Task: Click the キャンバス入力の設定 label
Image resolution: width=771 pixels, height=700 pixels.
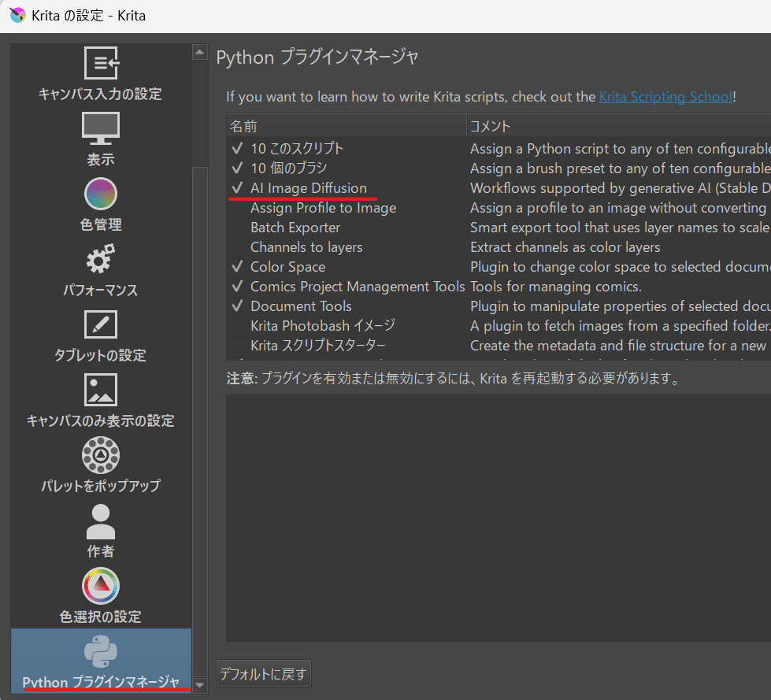Action: click(x=100, y=94)
